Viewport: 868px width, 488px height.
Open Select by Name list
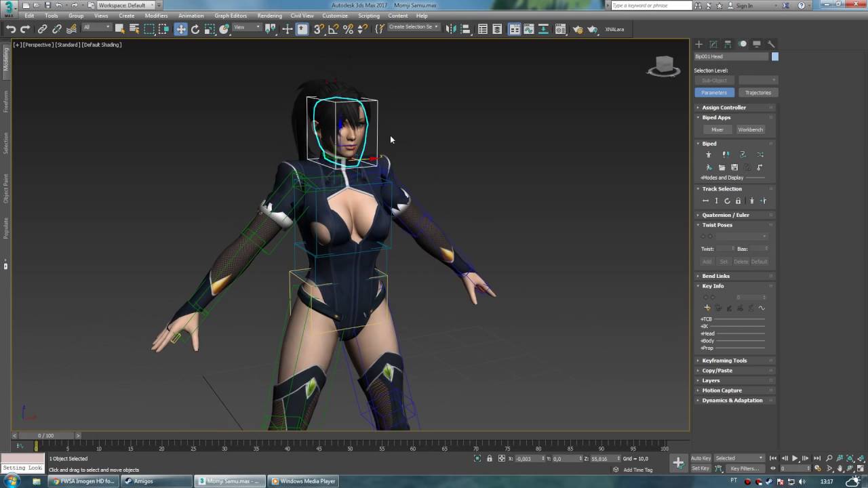point(134,29)
